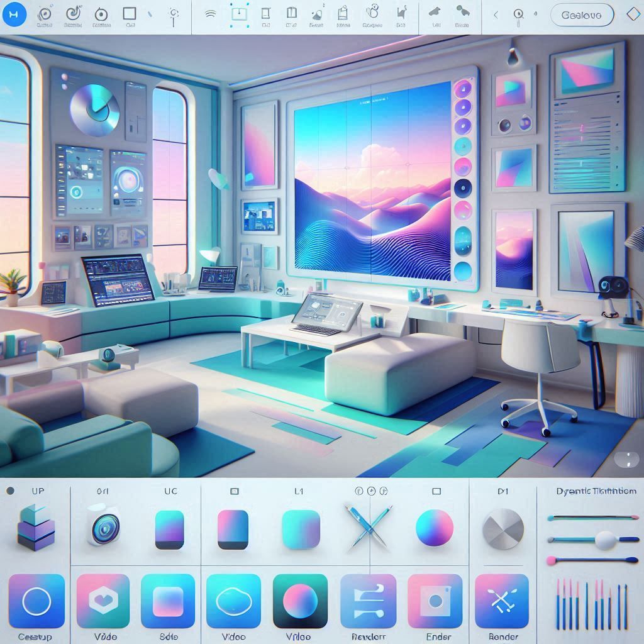Click the small rectangle icon above the gradient sphere

[436, 491]
